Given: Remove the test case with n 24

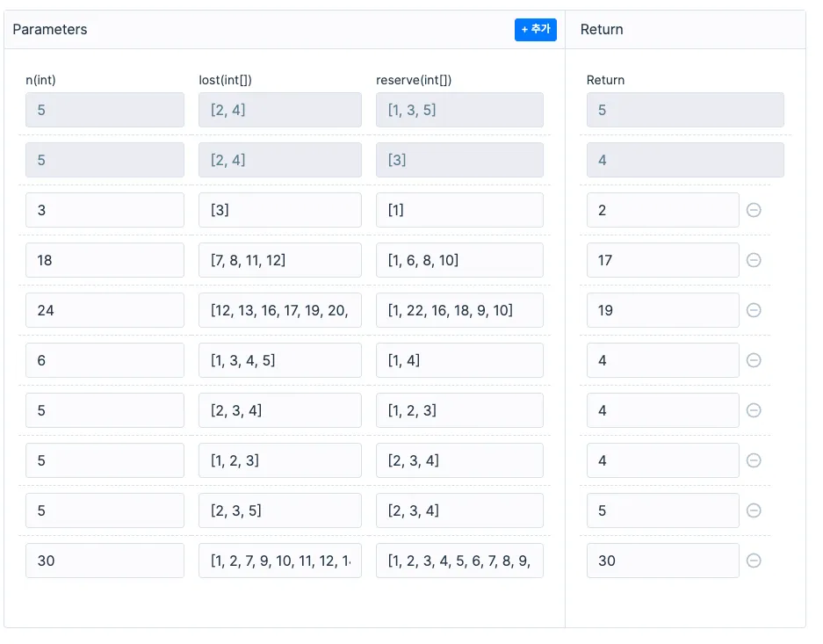Looking at the screenshot, I should tap(754, 310).
